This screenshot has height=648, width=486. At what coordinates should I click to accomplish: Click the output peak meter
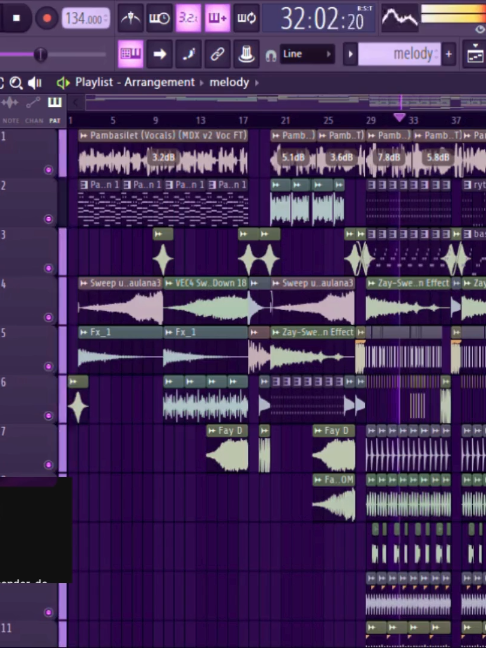point(453,14)
